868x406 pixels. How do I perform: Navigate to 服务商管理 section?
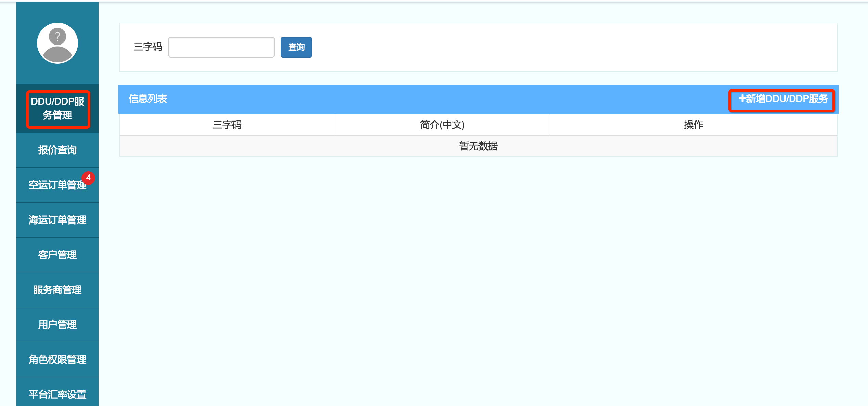tap(58, 290)
